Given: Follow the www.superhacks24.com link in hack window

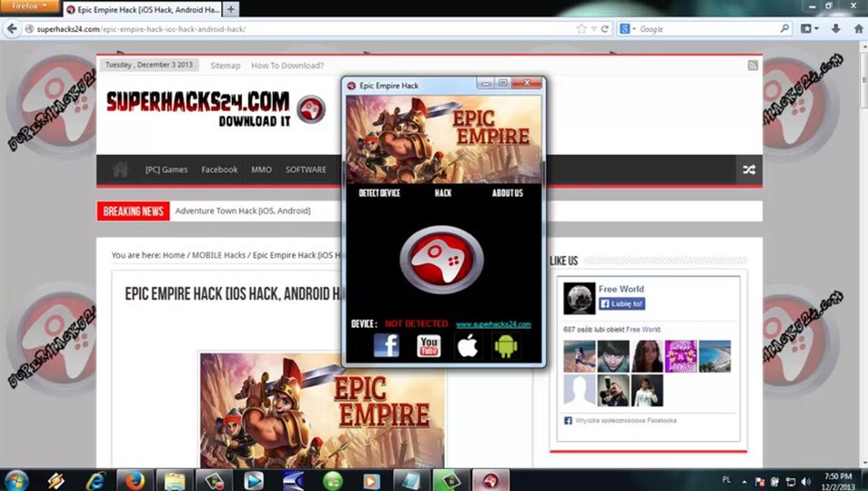Looking at the screenshot, I should tap(493, 325).
